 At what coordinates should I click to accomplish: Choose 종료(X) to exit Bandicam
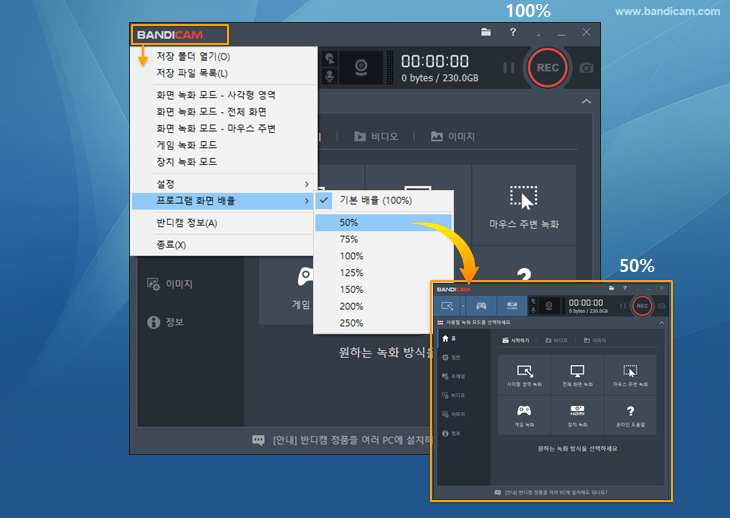point(223,245)
